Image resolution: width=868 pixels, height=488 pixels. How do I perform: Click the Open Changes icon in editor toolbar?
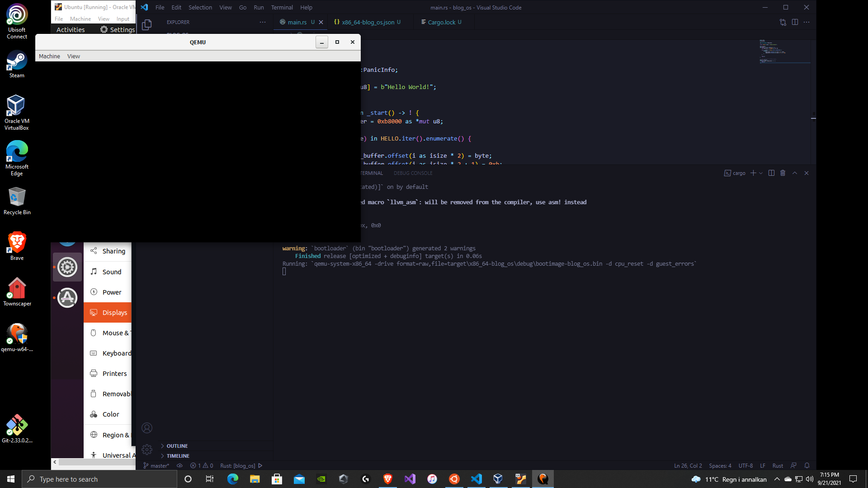click(783, 22)
